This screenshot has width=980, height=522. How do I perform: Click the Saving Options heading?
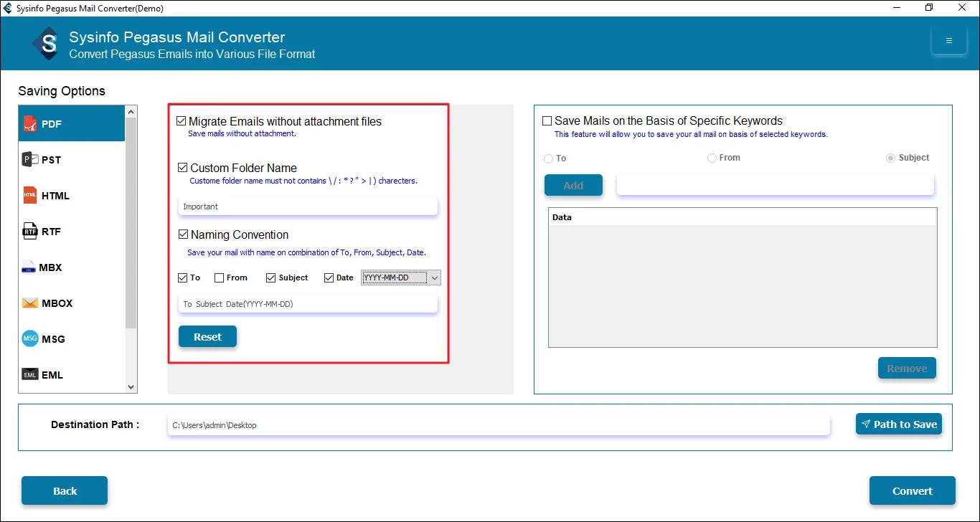pyautogui.click(x=62, y=91)
